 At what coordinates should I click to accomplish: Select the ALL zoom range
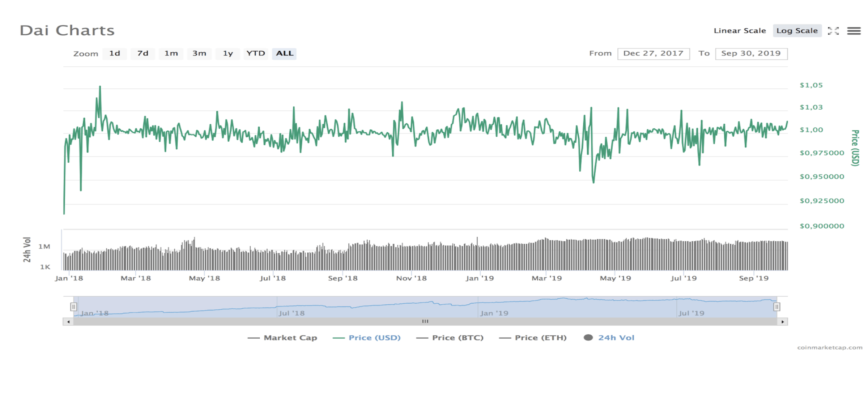(x=285, y=53)
